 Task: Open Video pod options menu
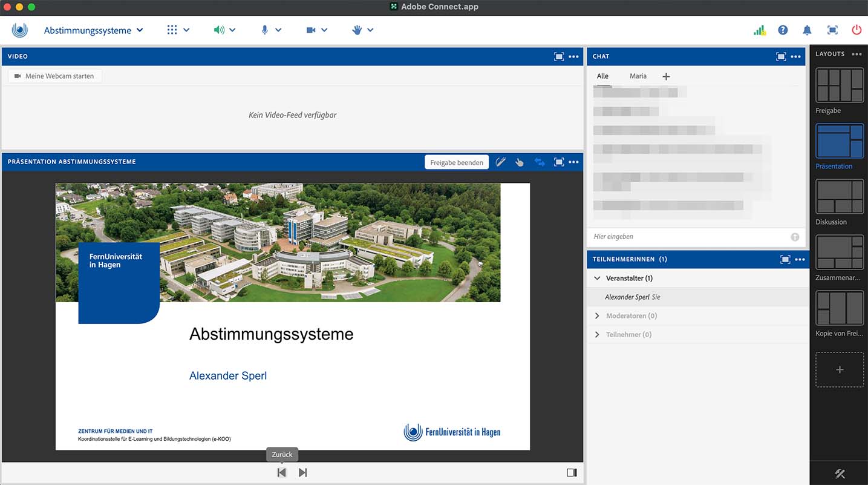tap(573, 56)
